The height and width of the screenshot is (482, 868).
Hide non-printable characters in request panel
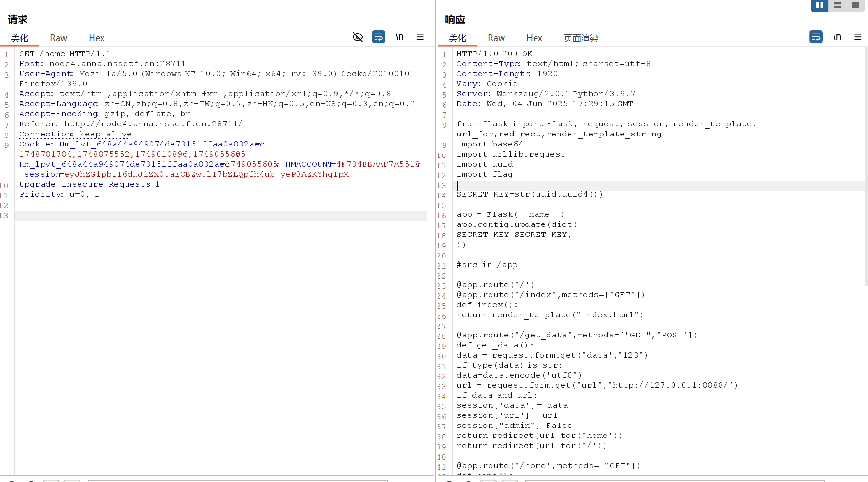[x=357, y=37]
